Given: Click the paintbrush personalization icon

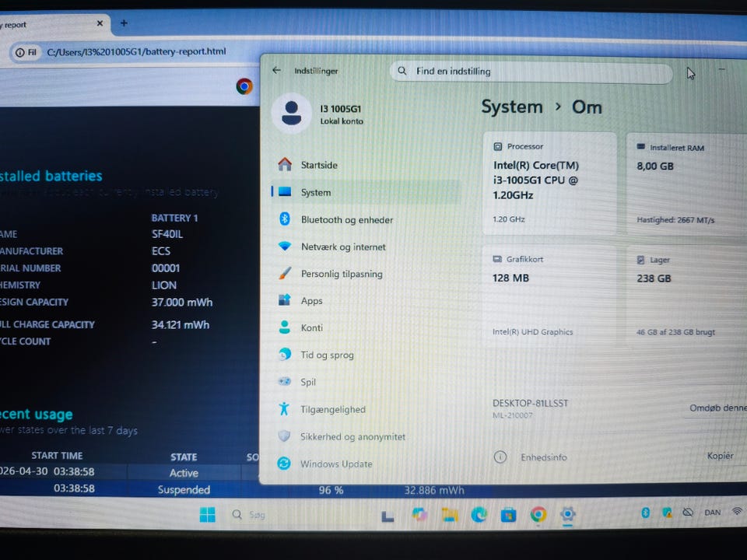Looking at the screenshot, I should (285, 273).
